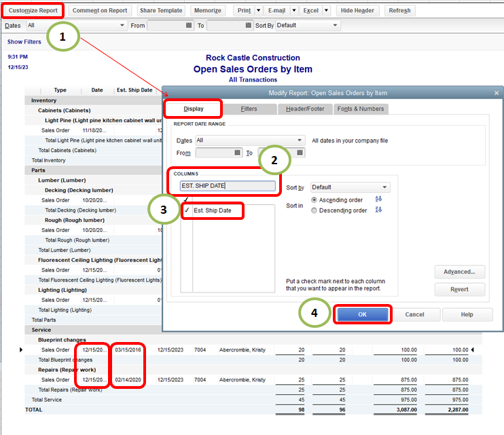
Task: Click the Refresh button
Action: click(399, 10)
